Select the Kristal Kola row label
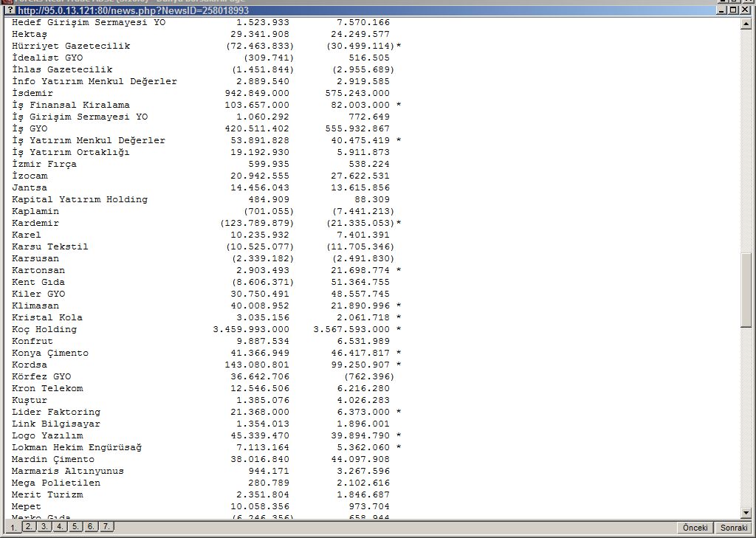Screen dimensions: 756x538 [47, 317]
